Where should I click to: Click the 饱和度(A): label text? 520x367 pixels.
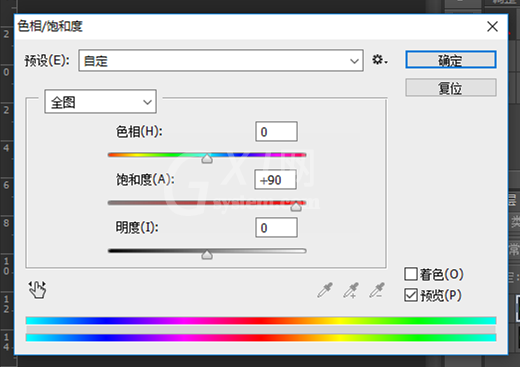click(x=145, y=180)
